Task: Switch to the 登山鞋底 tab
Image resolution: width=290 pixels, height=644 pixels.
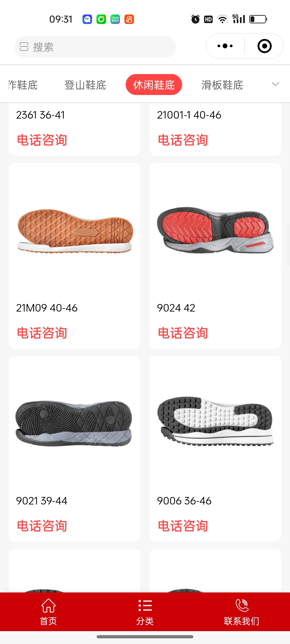Action: (x=85, y=85)
